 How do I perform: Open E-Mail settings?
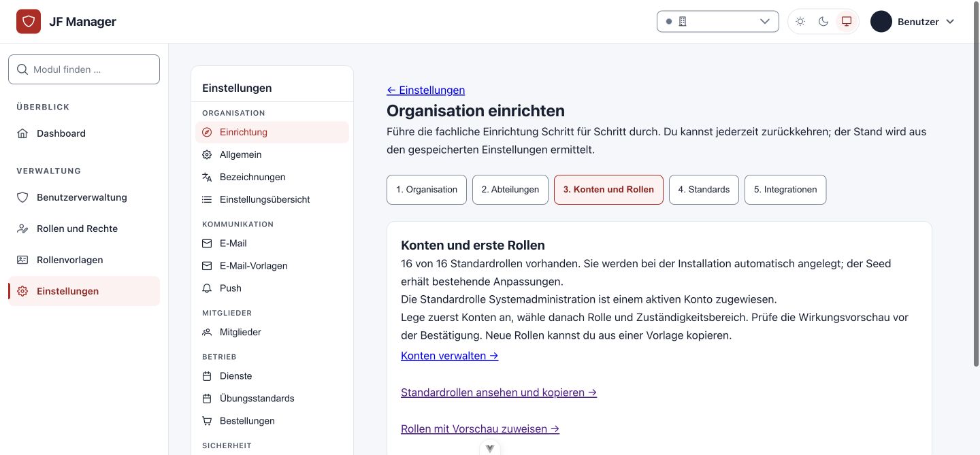pyautogui.click(x=272, y=243)
